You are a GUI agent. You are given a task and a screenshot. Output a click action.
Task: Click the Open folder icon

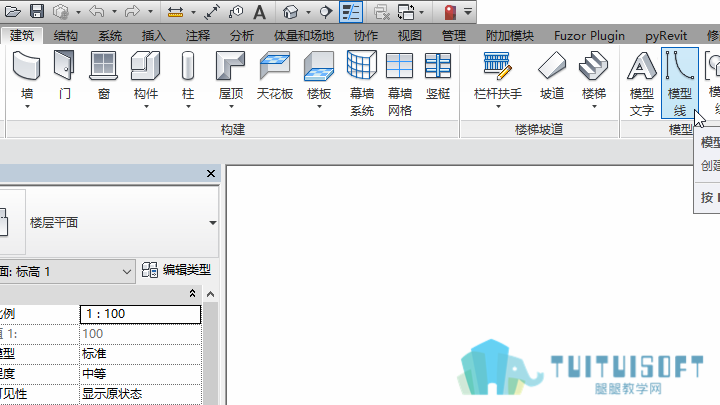pos(12,11)
